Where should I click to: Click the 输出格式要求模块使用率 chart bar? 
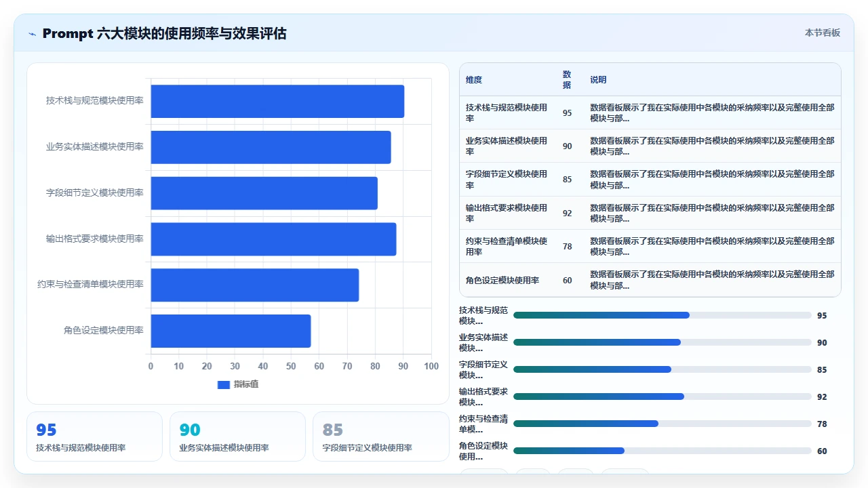273,239
